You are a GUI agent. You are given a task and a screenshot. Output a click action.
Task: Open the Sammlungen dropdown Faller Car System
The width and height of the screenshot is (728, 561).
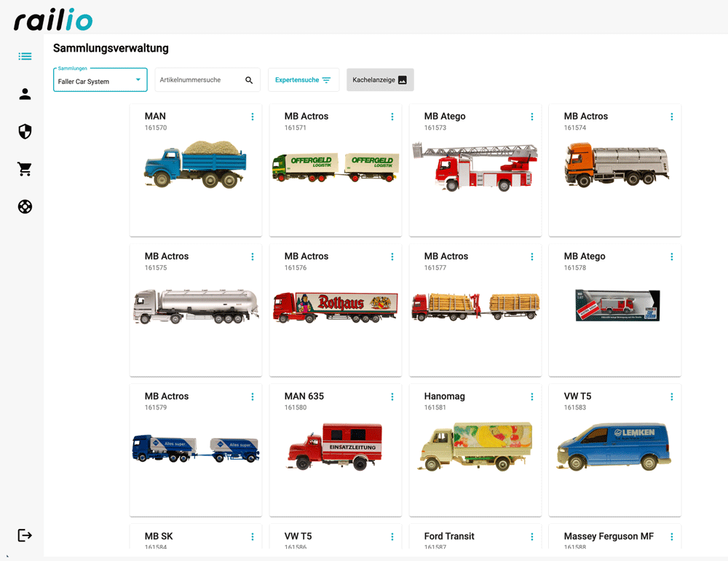coord(100,80)
